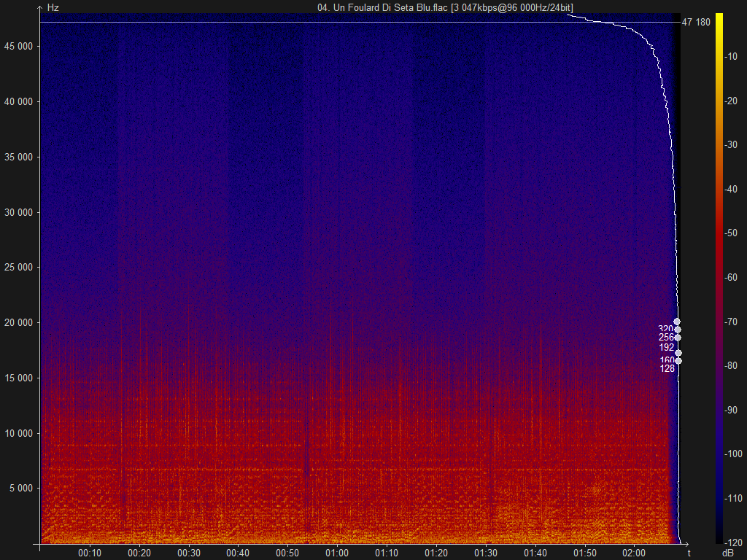This screenshot has width=747, height=560.
Task: Select the '30 000' Hz axis tick label
Action: pos(18,212)
